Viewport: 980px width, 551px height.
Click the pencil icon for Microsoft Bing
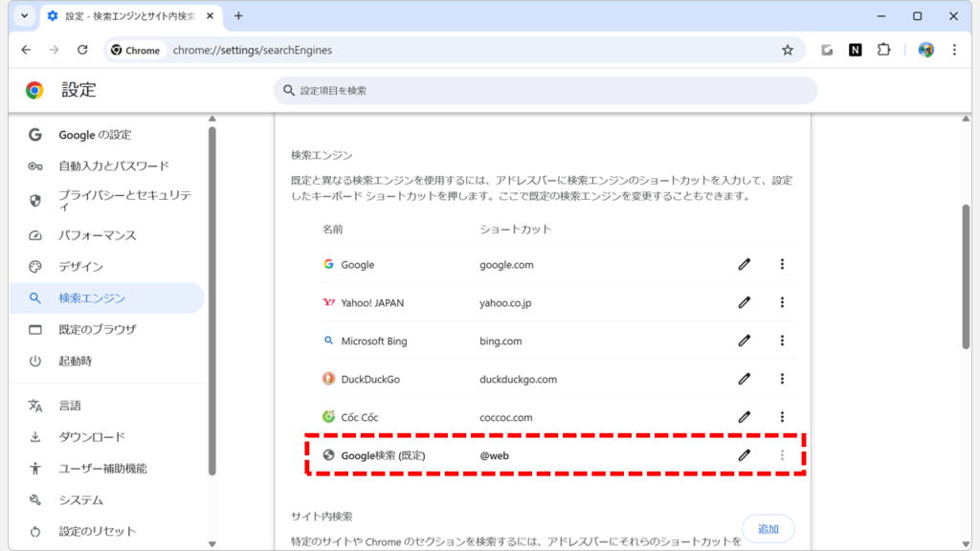click(744, 341)
